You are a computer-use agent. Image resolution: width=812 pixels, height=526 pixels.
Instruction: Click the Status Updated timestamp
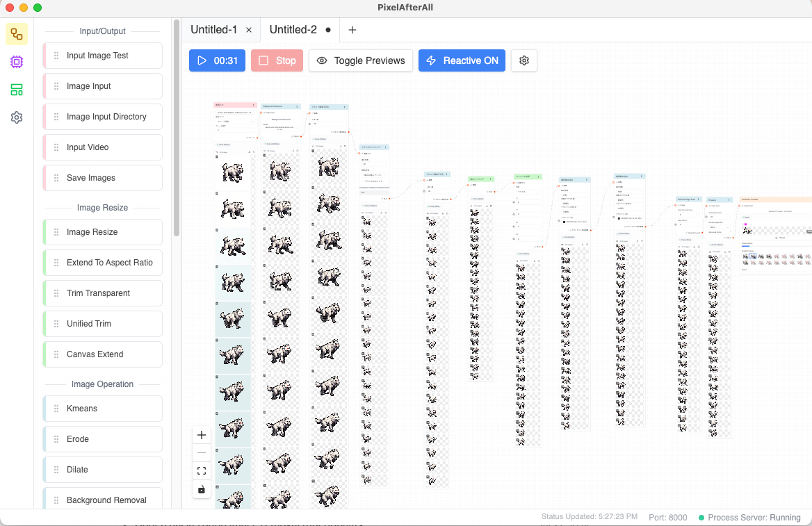590,517
